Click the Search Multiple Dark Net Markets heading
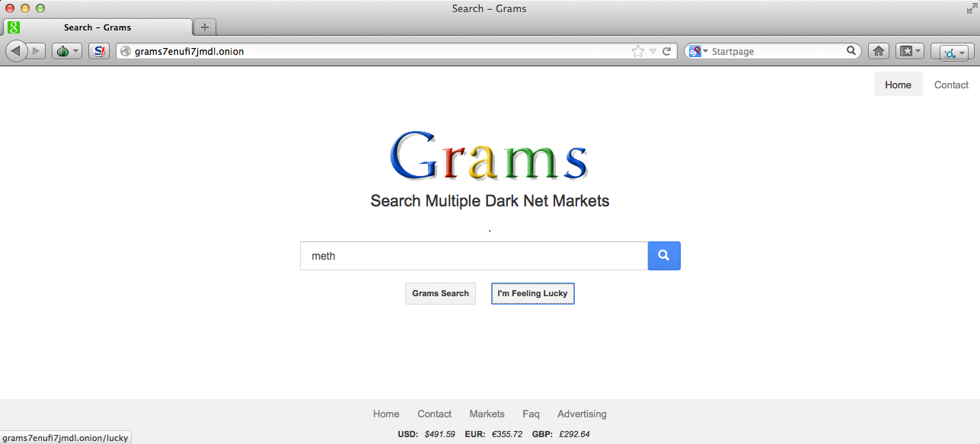 point(490,201)
